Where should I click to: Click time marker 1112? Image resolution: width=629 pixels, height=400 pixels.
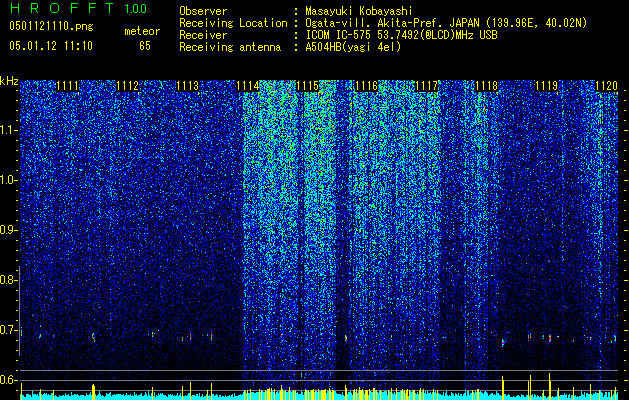coord(127,86)
